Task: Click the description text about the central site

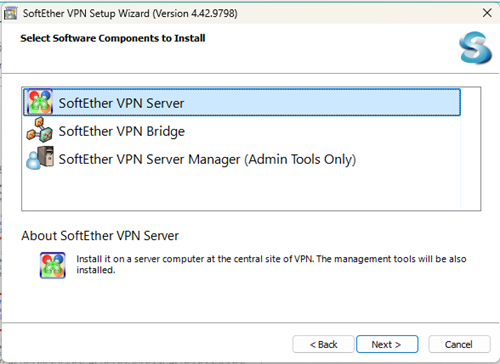Action: point(271,264)
